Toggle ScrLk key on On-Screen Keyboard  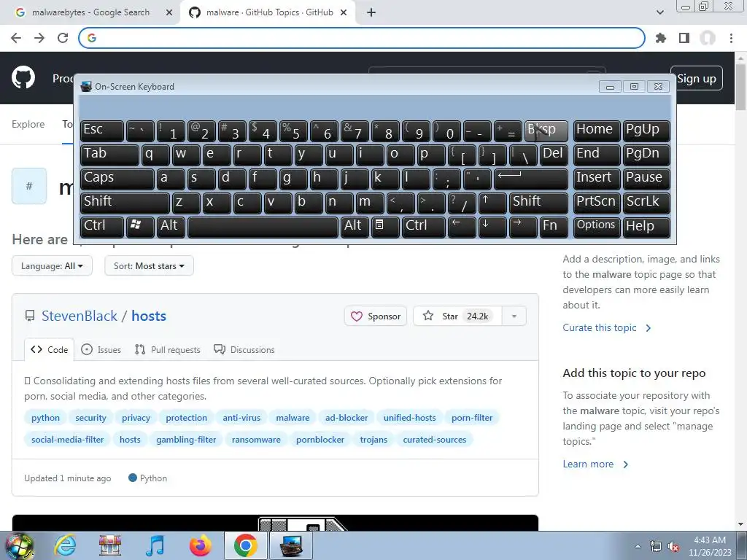646,203
